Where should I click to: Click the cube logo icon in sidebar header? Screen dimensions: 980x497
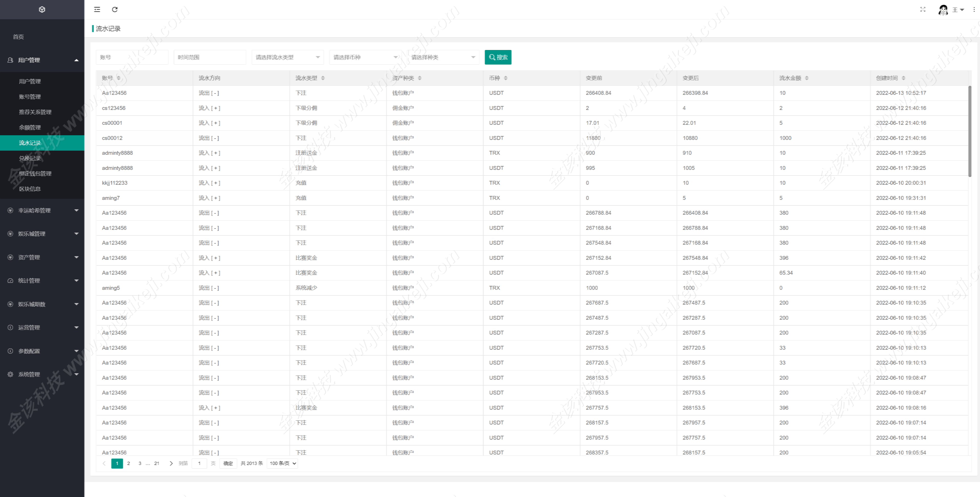[42, 9]
